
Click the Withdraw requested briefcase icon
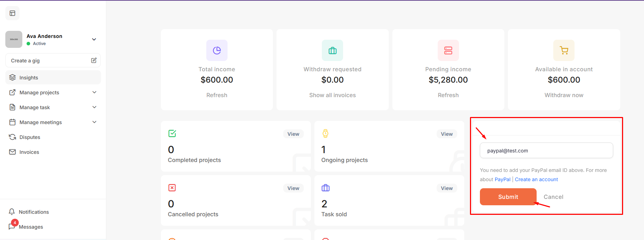[332, 50]
